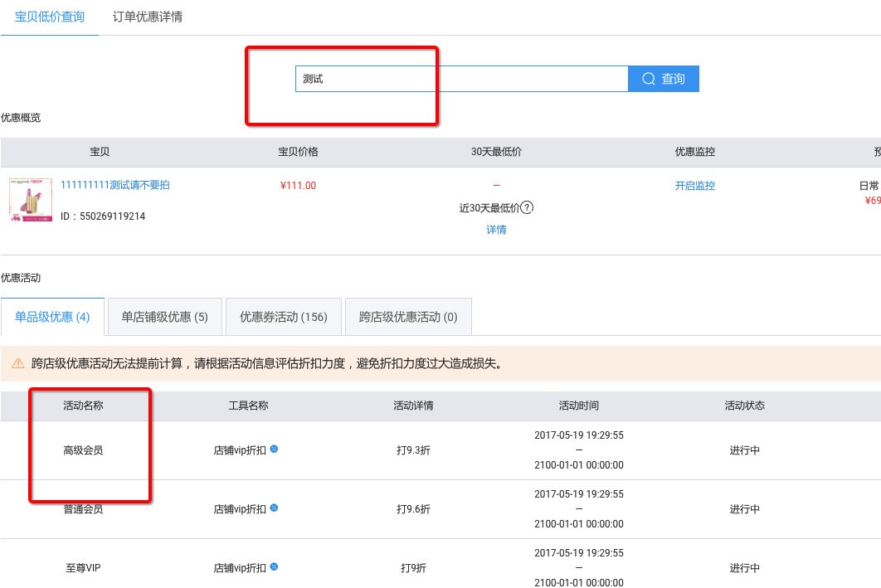The width and height of the screenshot is (881, 588).
Task: Click the help icon beside 近30天最低价
Action: pyautogui.click(x=527, y=207)
